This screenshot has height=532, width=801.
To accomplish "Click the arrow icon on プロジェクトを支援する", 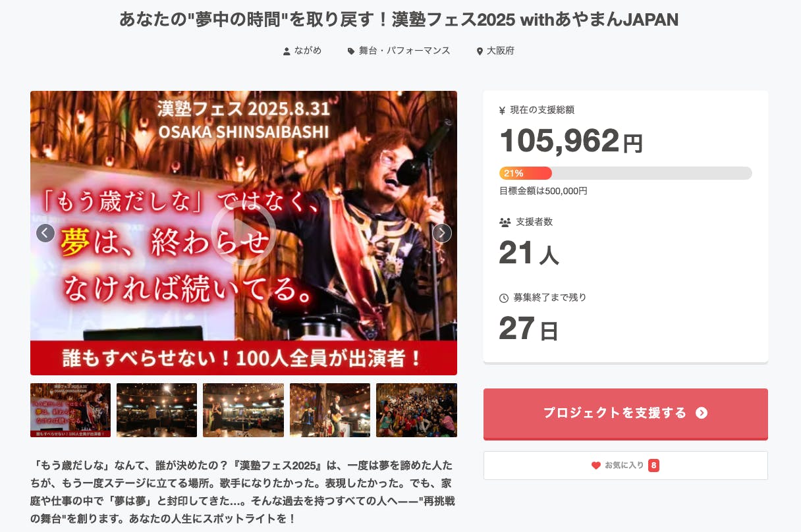I will pyautogui.click(x=702, y=413).
